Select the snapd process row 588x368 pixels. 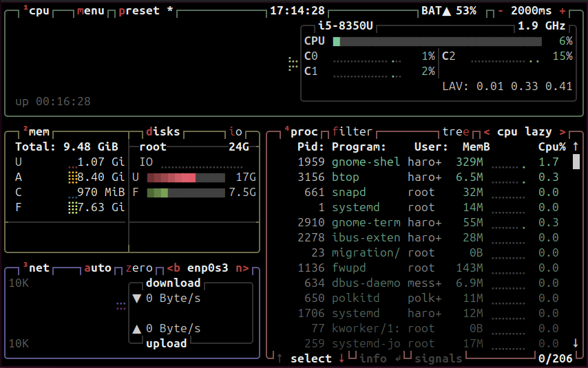point(428,192)
